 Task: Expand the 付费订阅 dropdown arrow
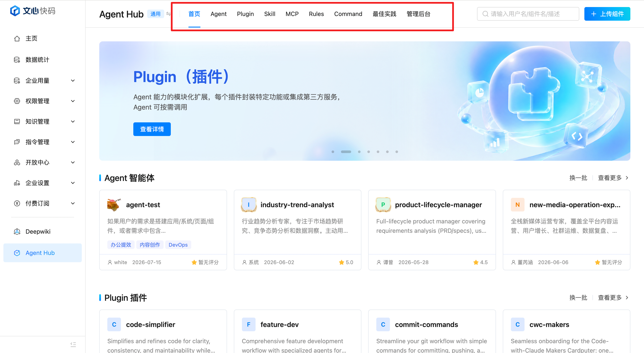(73, 203)
